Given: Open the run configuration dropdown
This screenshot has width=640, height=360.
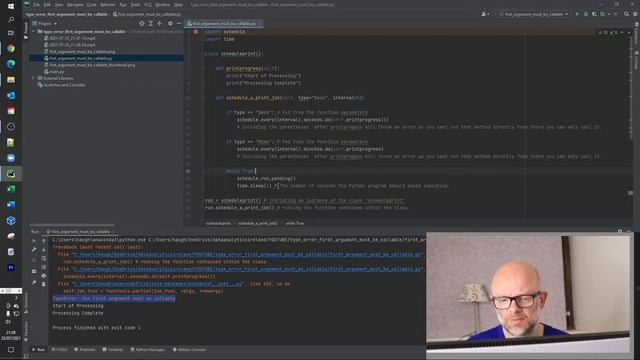Looking at the screenshot, I should 533,14.
